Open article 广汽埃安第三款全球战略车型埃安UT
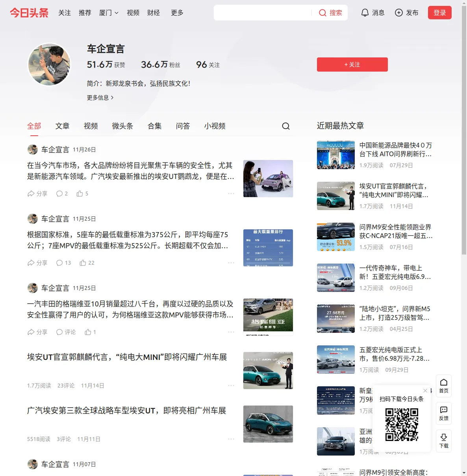467x476 pixels. coord(127,411)
